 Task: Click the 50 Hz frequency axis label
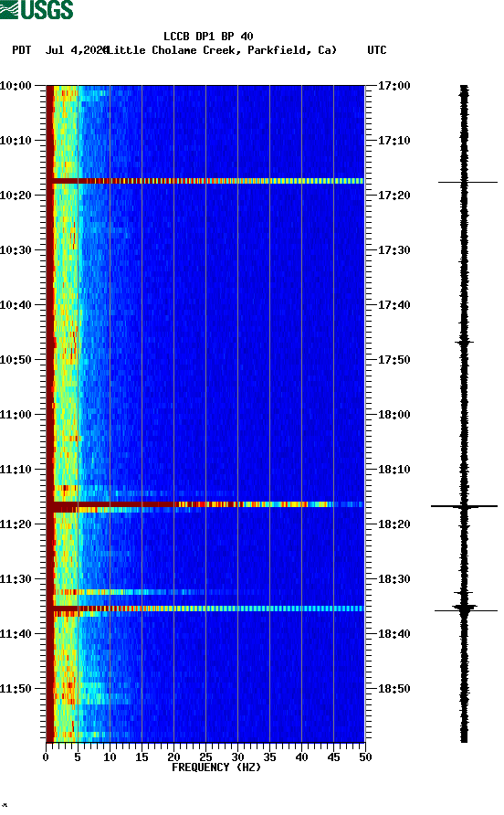[365, 757]
